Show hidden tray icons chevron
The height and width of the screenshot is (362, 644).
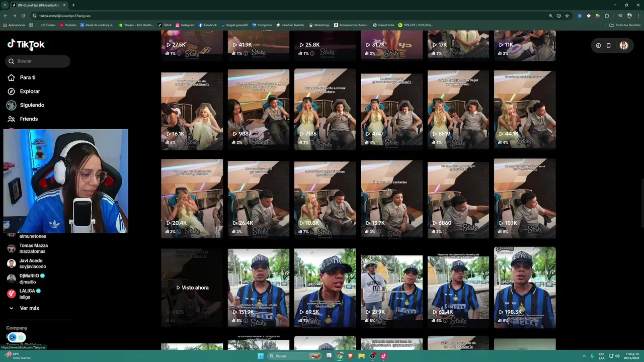584,356
